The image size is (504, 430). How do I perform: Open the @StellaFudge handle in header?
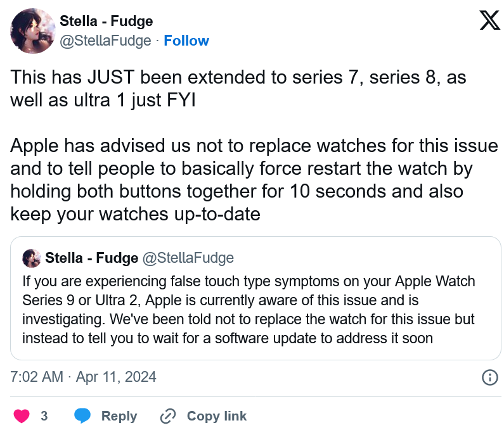point(105,41)
